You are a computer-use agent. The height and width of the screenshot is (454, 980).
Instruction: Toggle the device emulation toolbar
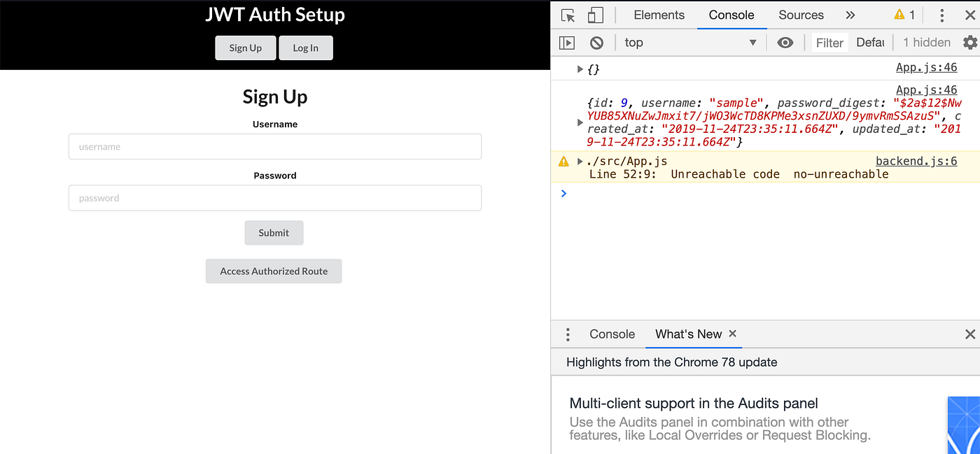(x=597, y=15)
